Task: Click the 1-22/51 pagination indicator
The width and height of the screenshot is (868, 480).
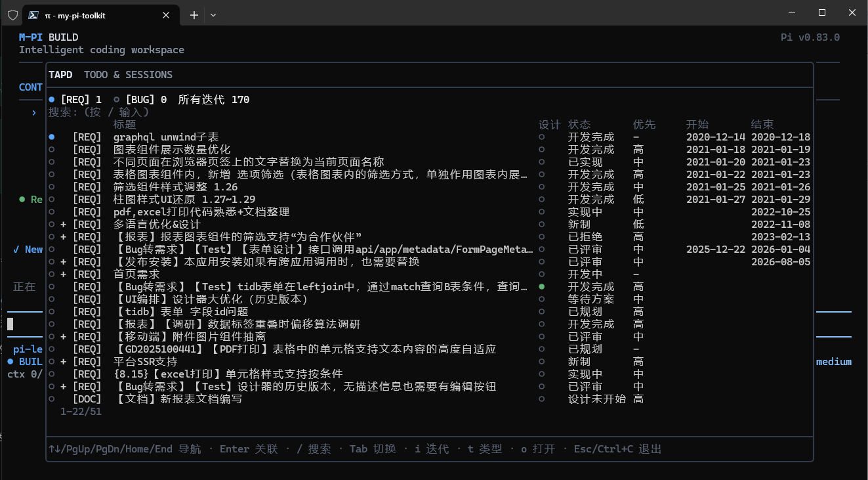Action: coord(81,412)
